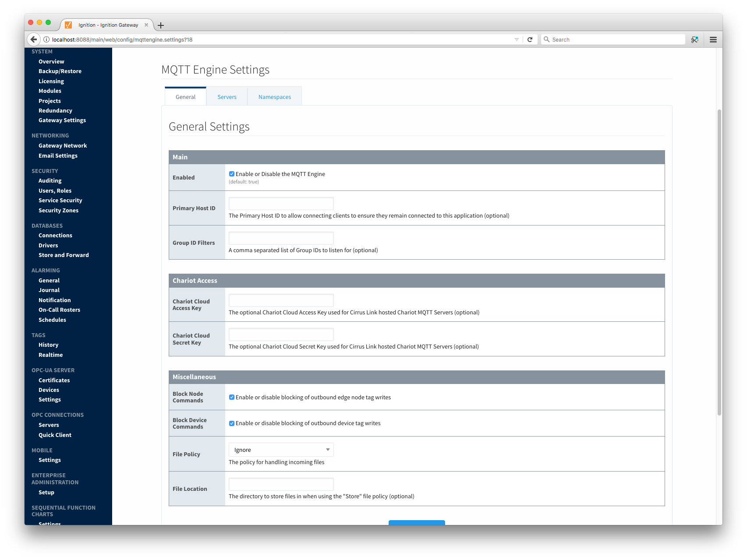Click the Ignition favicon on the tab

68,25
